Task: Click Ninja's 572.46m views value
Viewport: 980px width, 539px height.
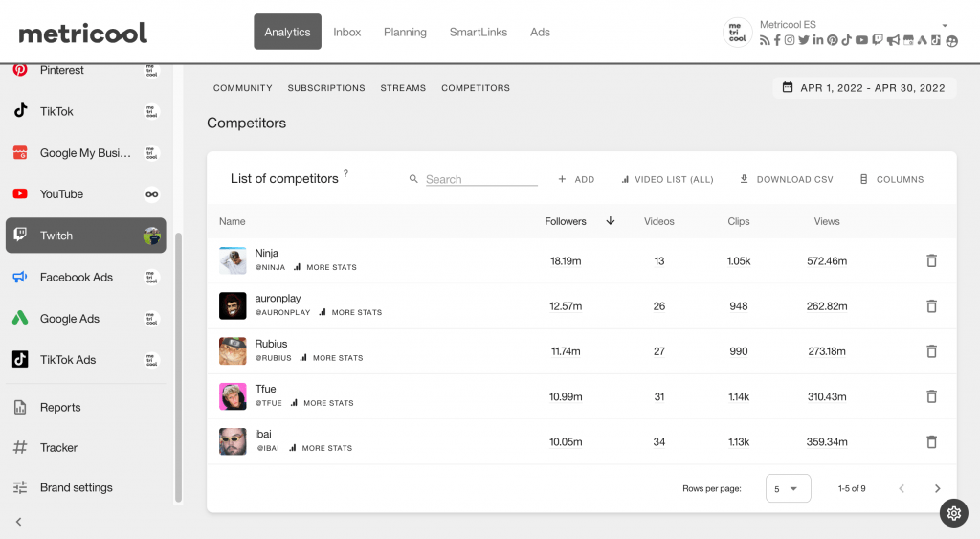Action: (x=826, y=260)
